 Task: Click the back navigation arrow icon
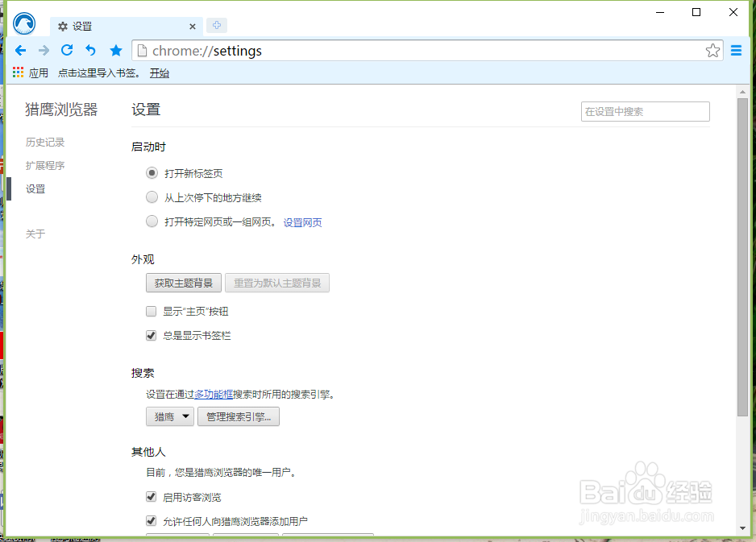21,50
